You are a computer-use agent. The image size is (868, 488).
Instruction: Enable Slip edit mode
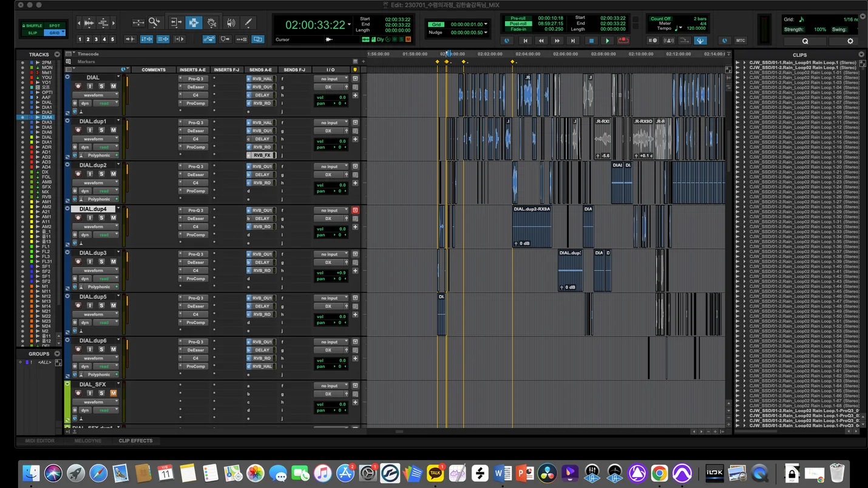[34, 33]
